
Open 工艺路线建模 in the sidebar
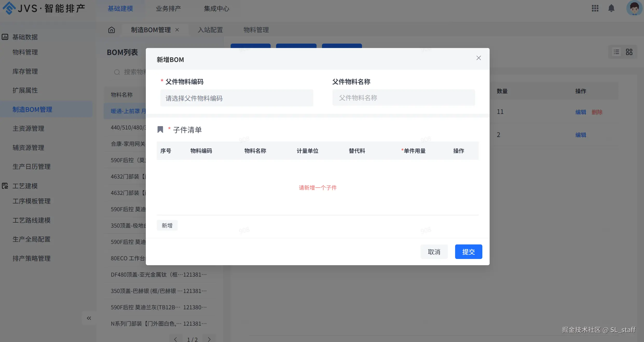point(31,220)
